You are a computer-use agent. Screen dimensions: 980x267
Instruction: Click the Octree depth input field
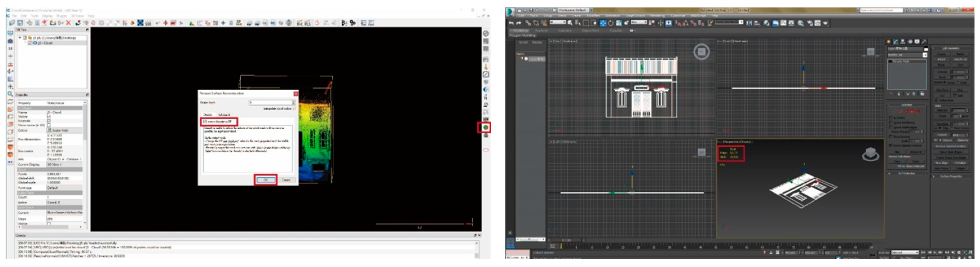click(x=270, y=102)
